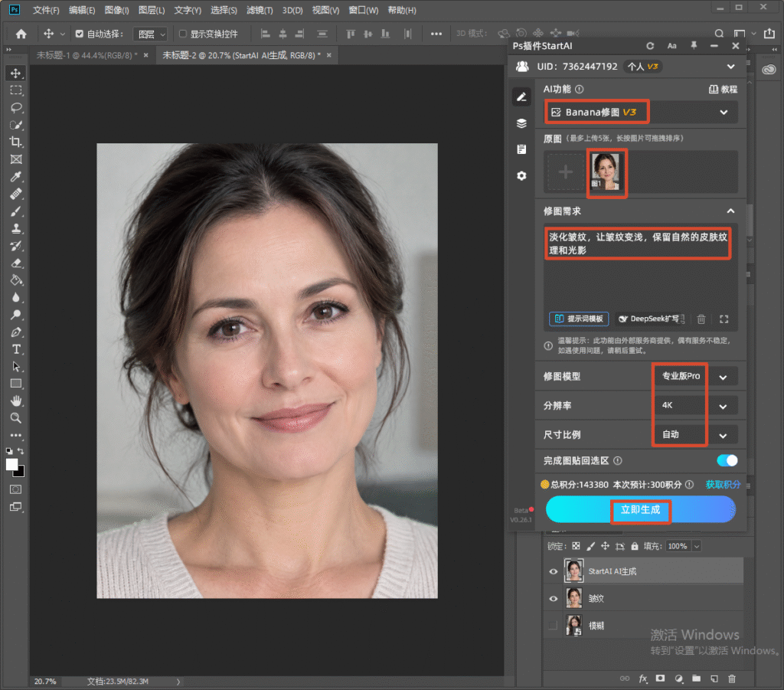The width and height of the screenshot is (784, 690).
Task: Select the Zoom tool
Action: (x=16, y=418)
